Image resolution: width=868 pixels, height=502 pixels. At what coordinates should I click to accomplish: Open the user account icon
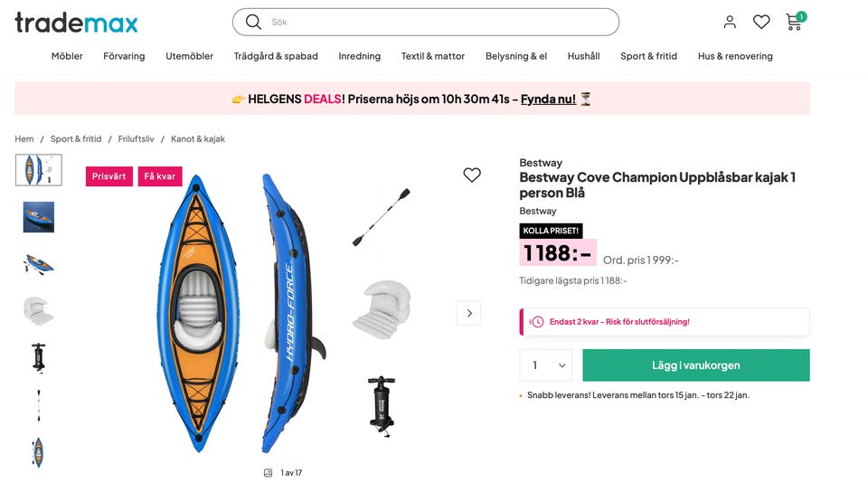pos(730,22)
